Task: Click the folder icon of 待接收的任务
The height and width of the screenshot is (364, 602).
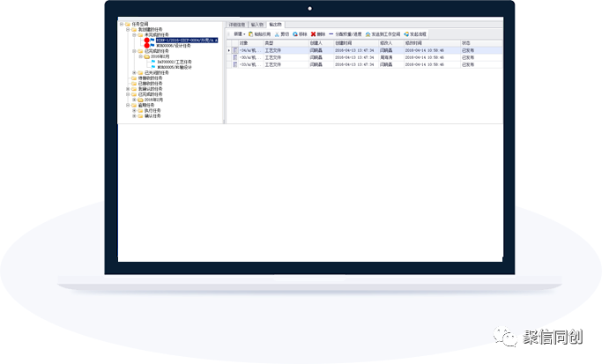Action: [134, 78]
